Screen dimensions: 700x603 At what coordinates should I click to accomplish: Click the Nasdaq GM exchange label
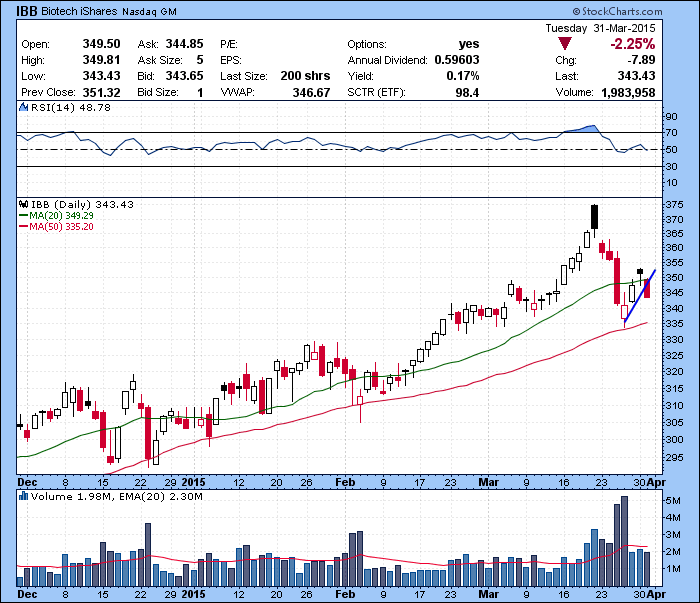click(150, 12)
